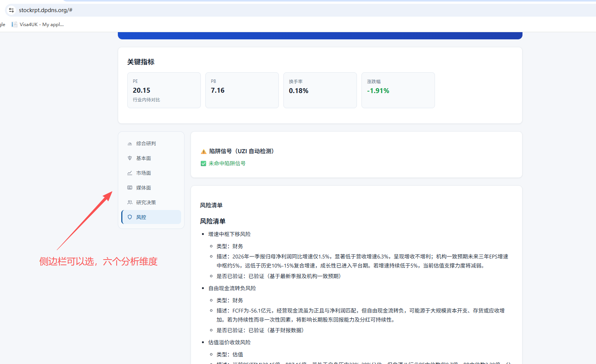Click the PB 7.16 metric card
The height and width of the screenshot is (364, 596).
coord(242,90)
